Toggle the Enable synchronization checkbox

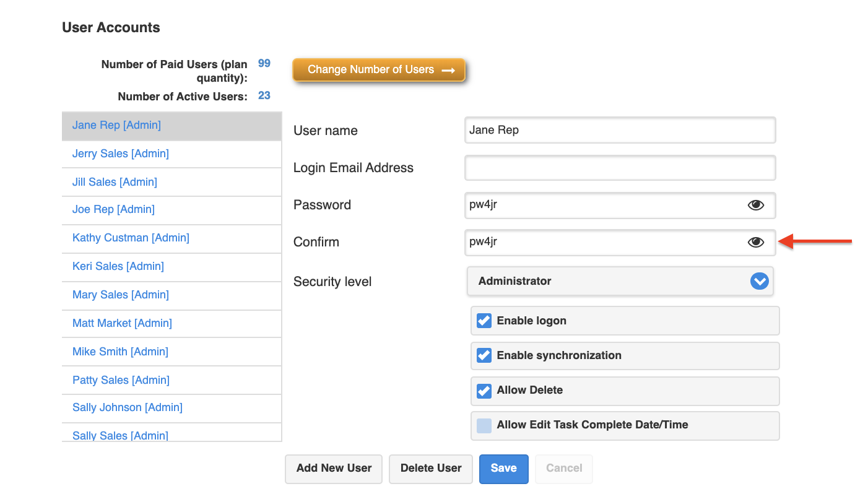pos(484,355)
